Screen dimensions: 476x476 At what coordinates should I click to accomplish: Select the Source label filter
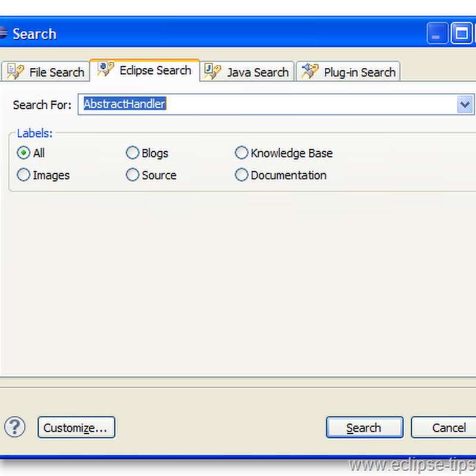(x=132, y=175)
